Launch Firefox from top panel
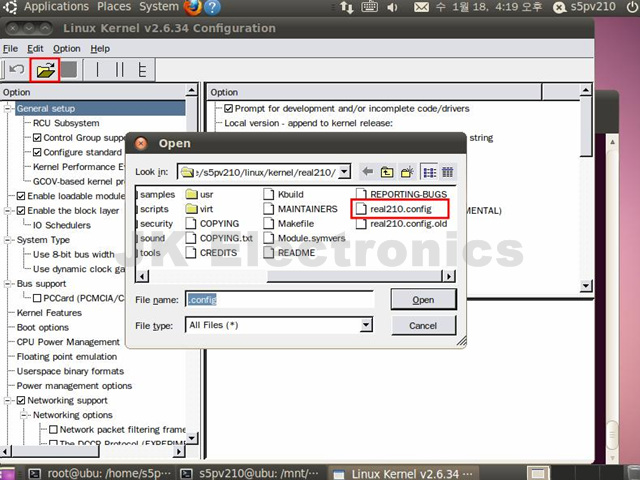 click(193, 7)
